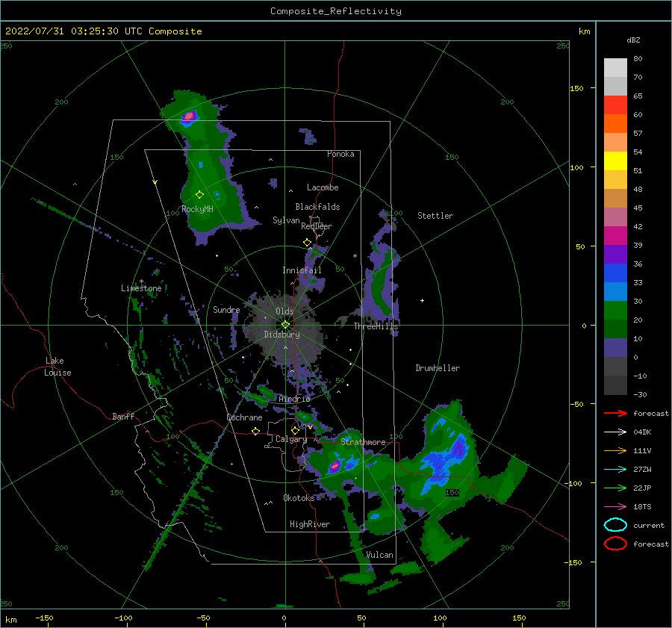Select the 20 dBZ green swatch
This screenshot has width=672, height=628.
[x=615, y=310]
